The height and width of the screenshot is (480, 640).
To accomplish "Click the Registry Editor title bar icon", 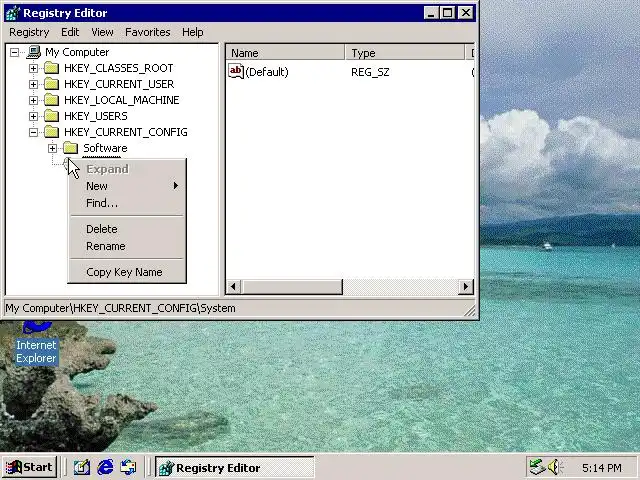I will pos(13,13).
